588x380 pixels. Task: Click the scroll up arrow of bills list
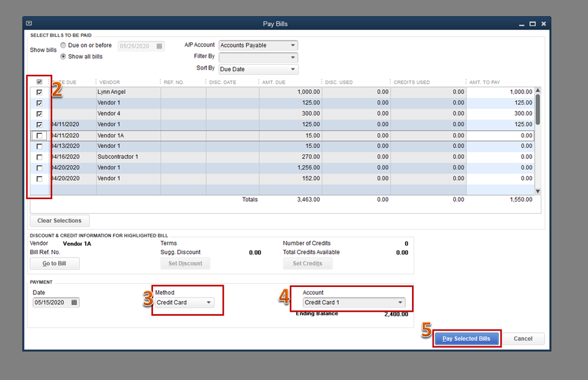click(x=538, y=91)
